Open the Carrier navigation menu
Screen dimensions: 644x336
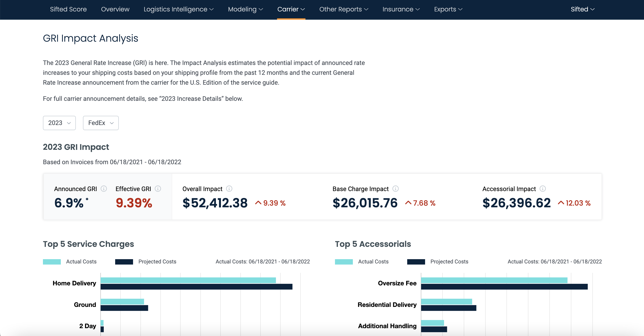pyautogui.click(x=291, y=9)
